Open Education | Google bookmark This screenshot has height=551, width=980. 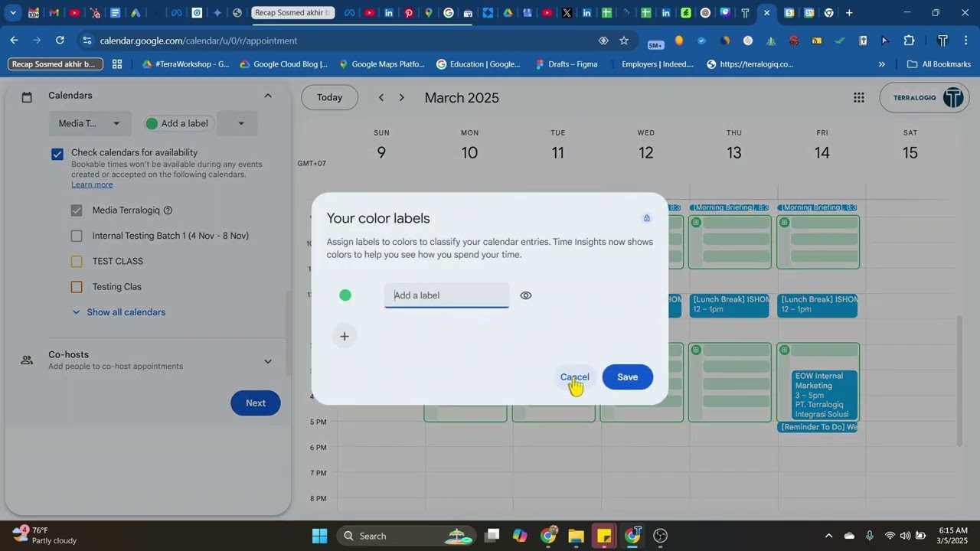point(479,64)
